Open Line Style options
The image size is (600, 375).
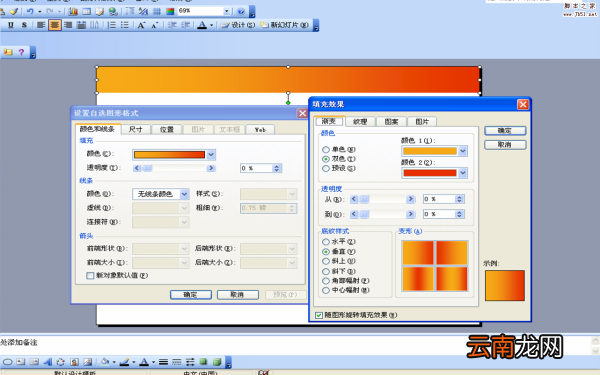(163, 362)
